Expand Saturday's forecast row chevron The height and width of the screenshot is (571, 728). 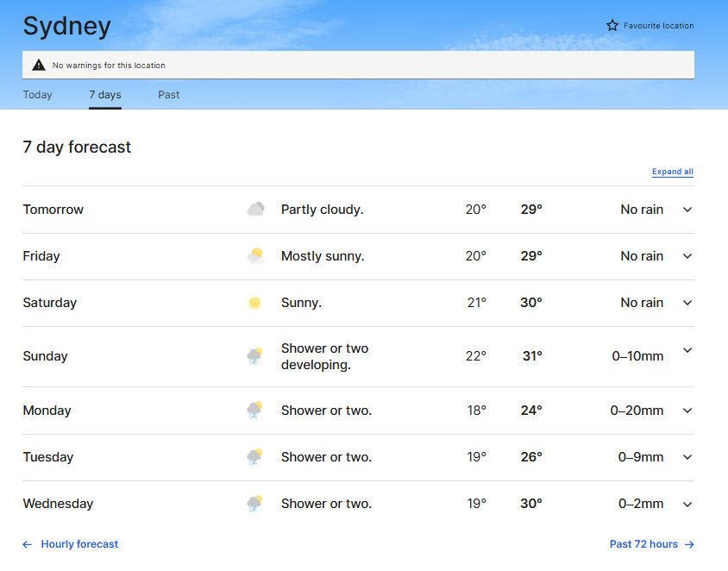pos(687,303)
